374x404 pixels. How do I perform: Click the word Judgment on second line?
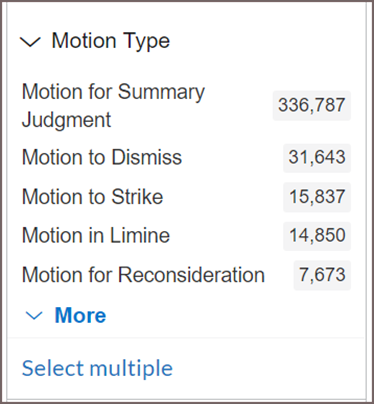(66, 120)
